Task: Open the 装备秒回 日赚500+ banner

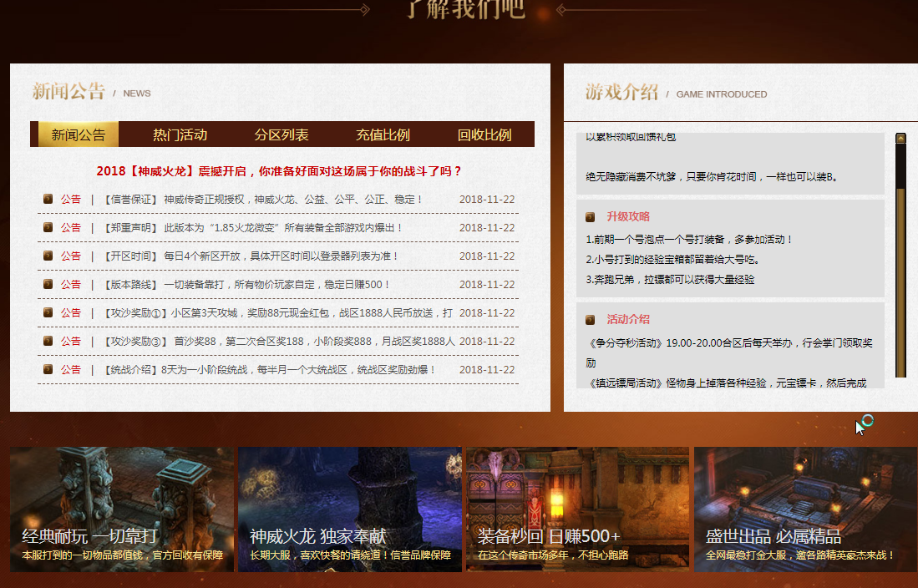Action: (x=577, y=509)
